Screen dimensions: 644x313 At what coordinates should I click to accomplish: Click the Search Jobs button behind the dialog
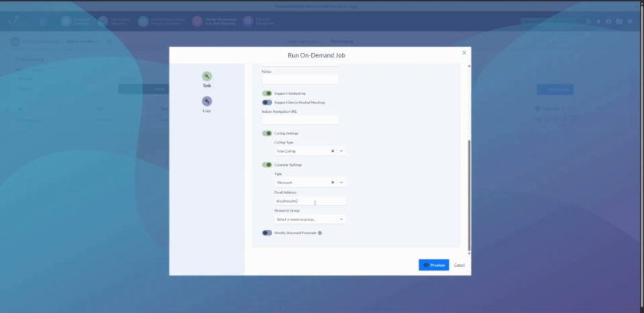[555, 90]
